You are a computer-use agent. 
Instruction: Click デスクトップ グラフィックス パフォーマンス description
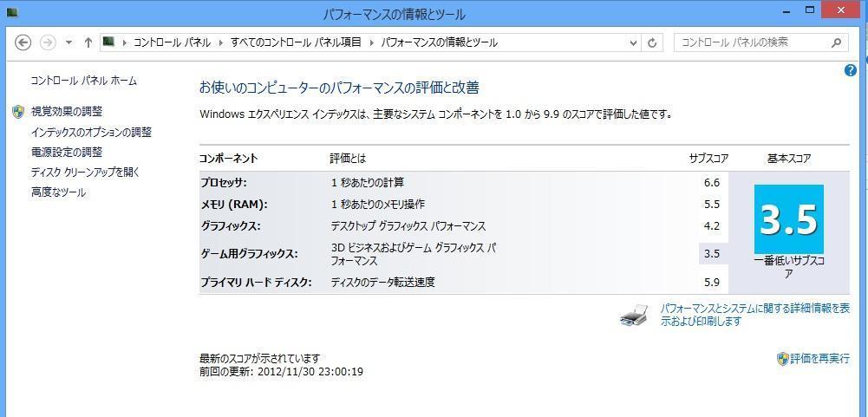[x=408, y=226]
